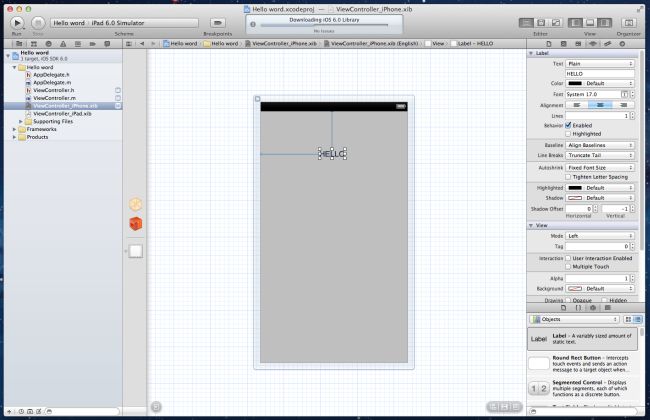Hide the Utilities pane view button

(604, 23)
